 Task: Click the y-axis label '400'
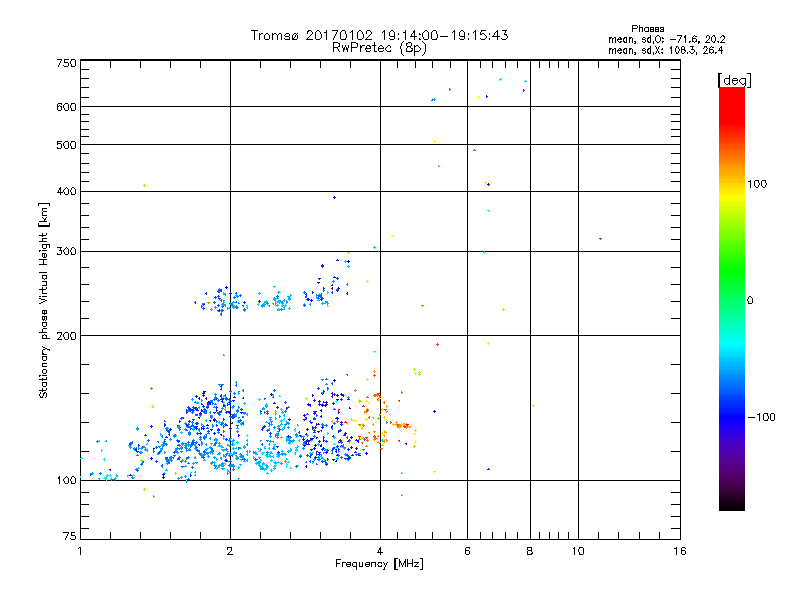tap(66, 192)
